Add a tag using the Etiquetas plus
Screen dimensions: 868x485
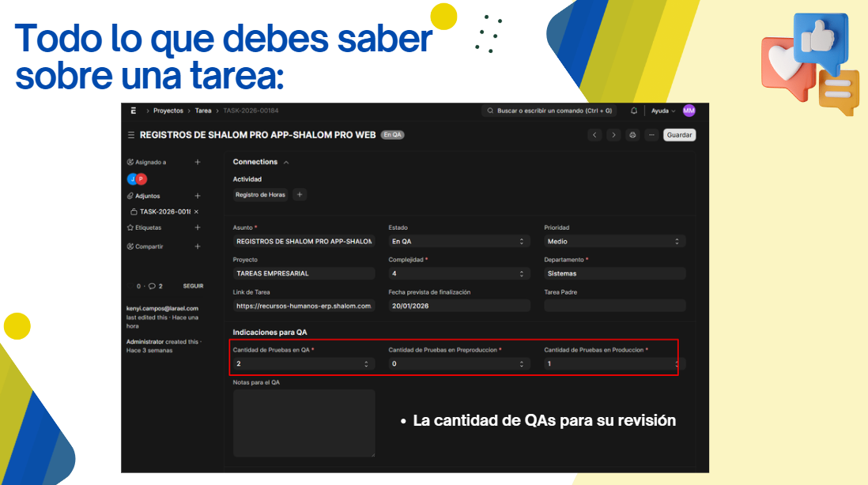[198, 227]
